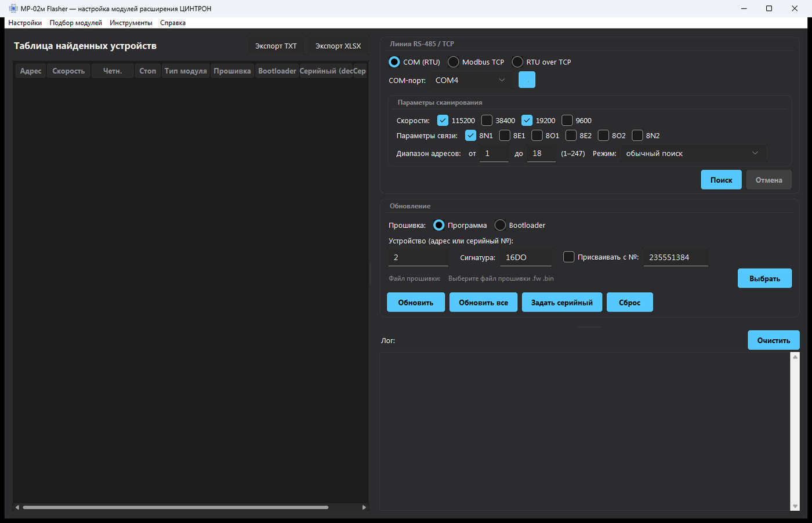
Task: Select the RTU over TCP radio button
Action: [517, 62]
